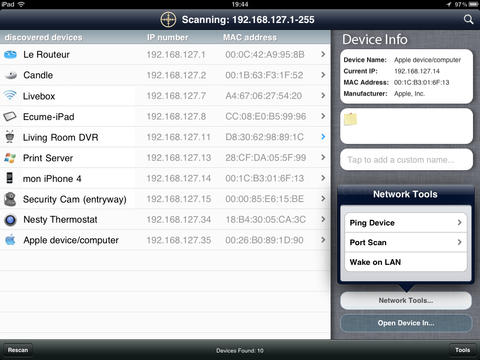The width and height of the screenshot is (480, 360).
Task: Tap the TV icon for Living Room DVR
Action: click(x=10, y=137)
